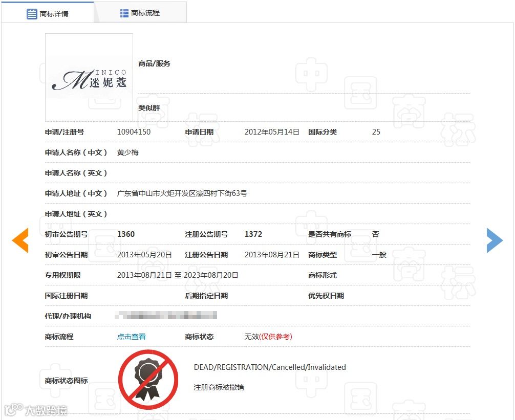Select exclusive right period 2013年08月21日 至 2023年08月20日
The height and width of the screenshot is (420, 515).
coord(178,275)
